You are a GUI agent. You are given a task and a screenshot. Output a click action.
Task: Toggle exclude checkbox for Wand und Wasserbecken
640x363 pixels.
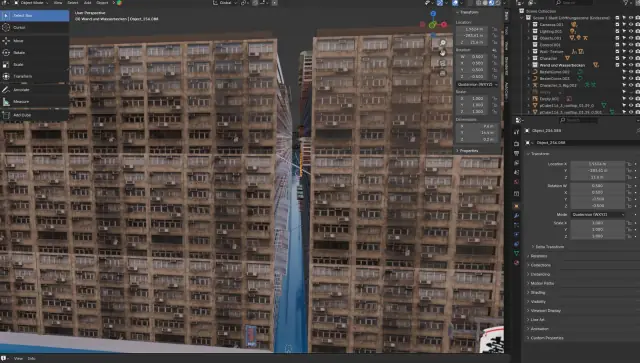(618, 65)
